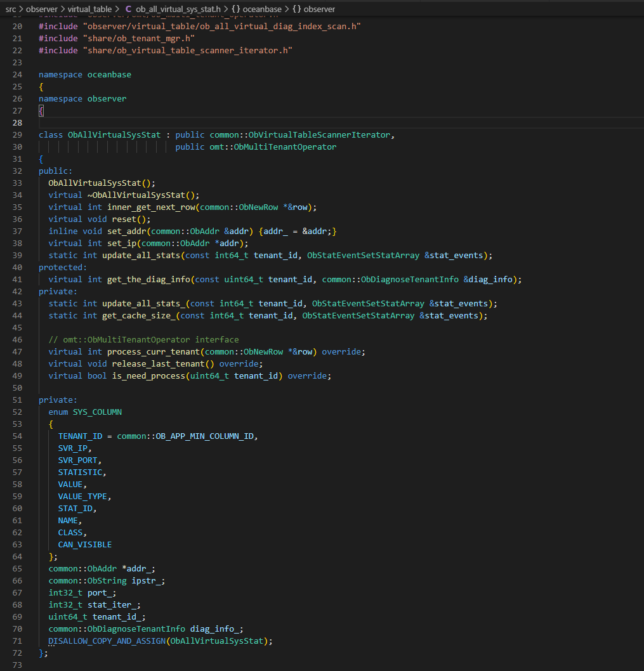Click the 'NAME' enum value on line 61
The image size is (644, 671).
point(68,521)
